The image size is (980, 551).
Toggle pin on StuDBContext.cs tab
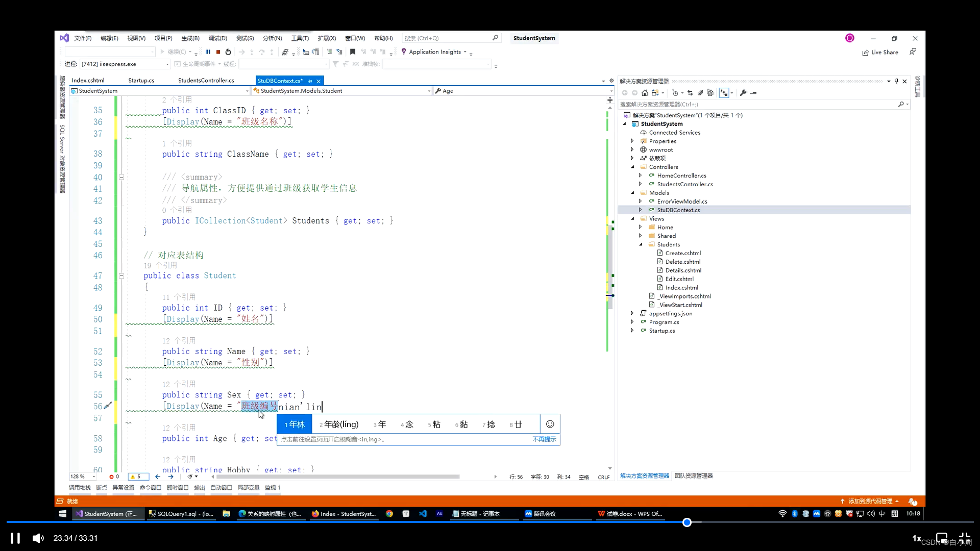click(310, 81)
